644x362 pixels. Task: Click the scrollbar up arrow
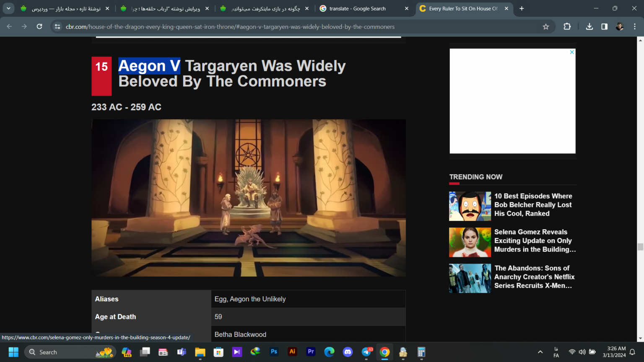(640, 40)
